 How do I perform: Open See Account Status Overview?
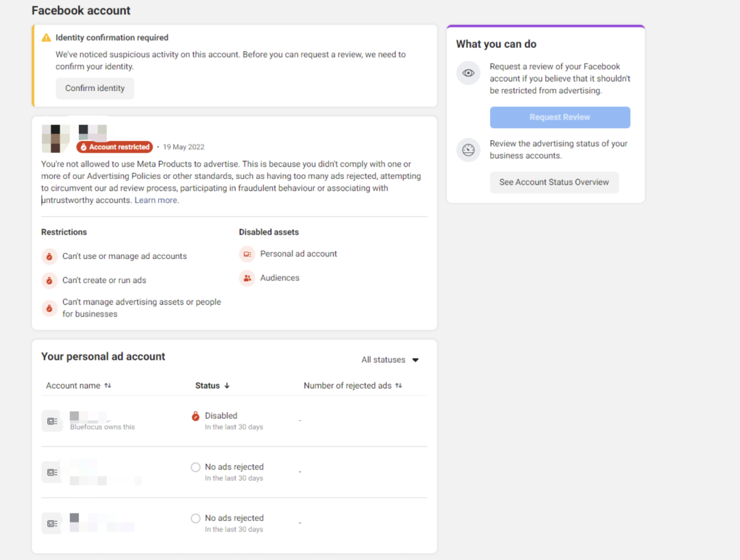tap(554, 182)
